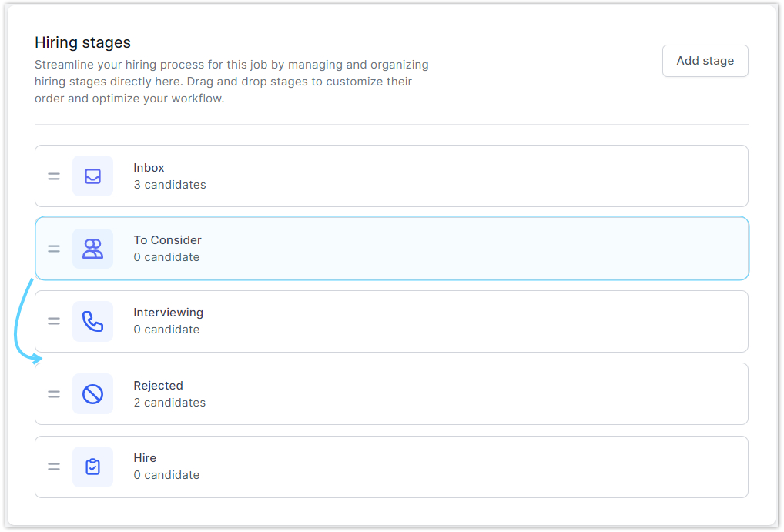This screenshot has width=784, height=532.
Task: Grab the Inbox stage drag handle
Action: point(54,176)
